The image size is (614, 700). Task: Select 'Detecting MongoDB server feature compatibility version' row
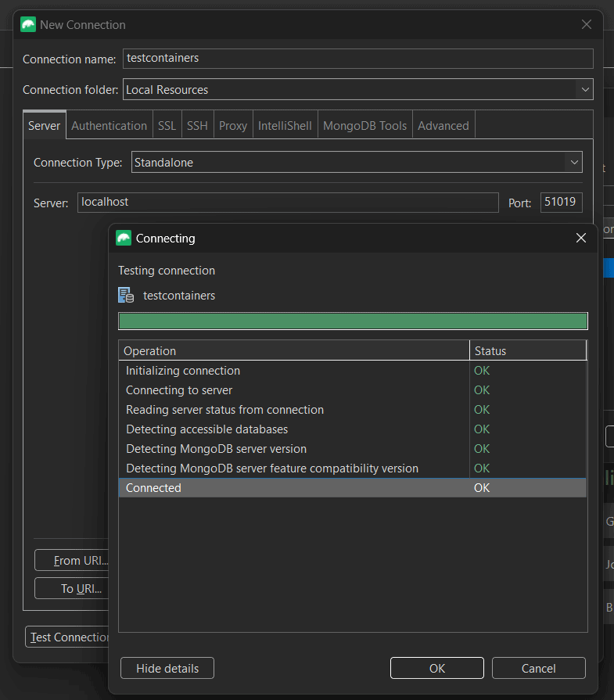(x=352, y=468)
